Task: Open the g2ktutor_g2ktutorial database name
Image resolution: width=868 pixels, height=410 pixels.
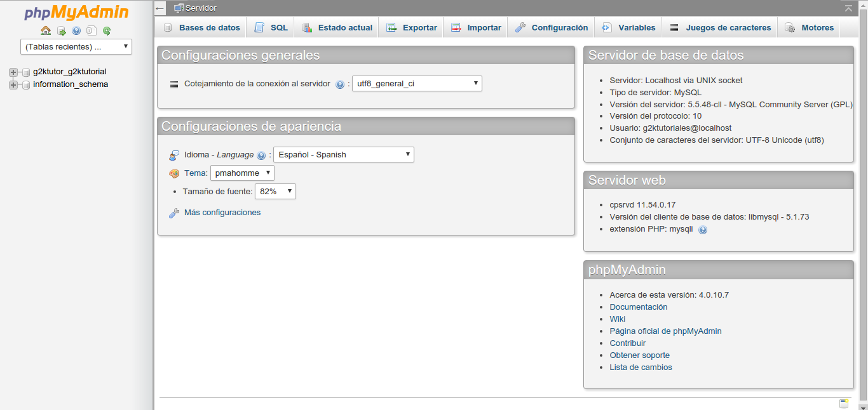Action: (70, 72)
